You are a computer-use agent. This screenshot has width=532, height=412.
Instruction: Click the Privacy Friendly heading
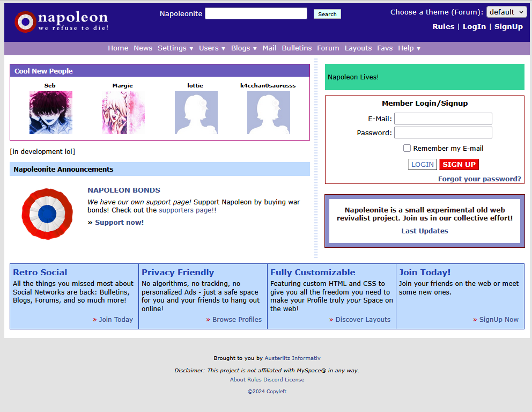[x=178, y=272]
